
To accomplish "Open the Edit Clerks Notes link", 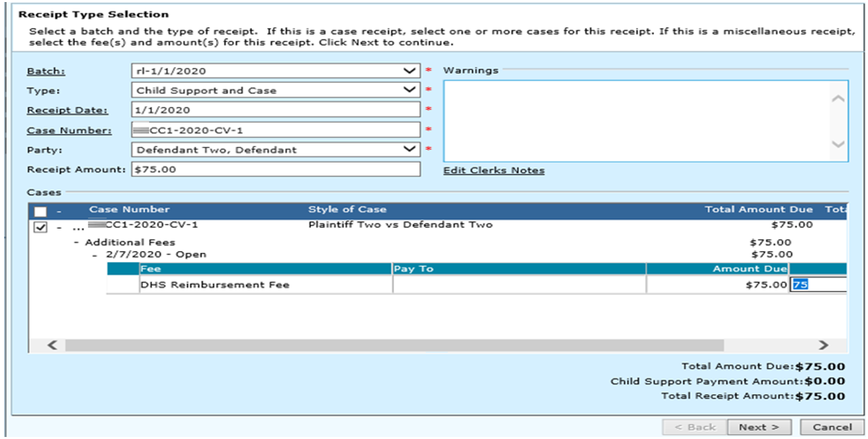I will point(493,170).
